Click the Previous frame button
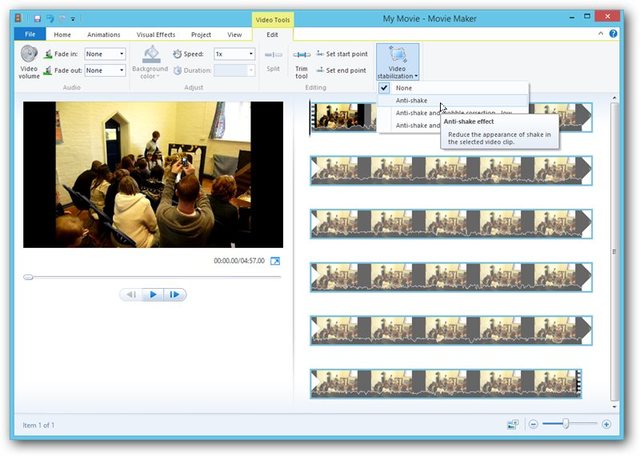Viewport: 640px width, 456px height. [131, 294]
